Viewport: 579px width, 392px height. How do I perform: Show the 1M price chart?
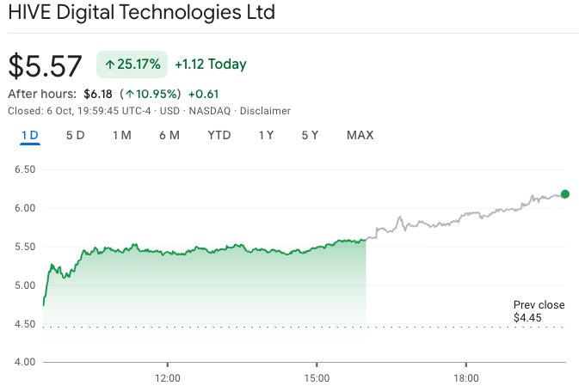pyautogui.click(x=121, y=135)
